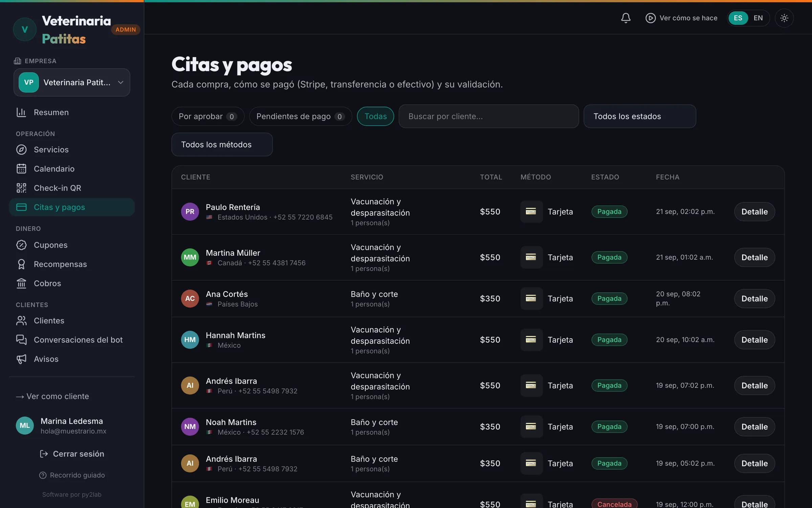The width and height of the screenshot is (812, 508).
Task: Click the Software por py2lab link
Action: [72, 494]
